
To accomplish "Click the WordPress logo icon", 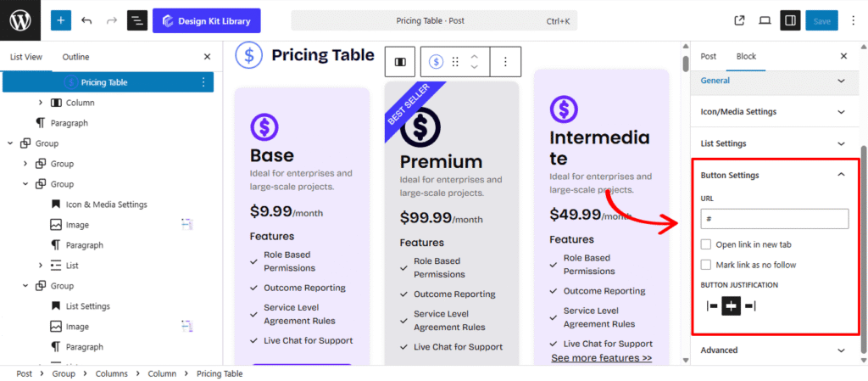I will 19,20.
